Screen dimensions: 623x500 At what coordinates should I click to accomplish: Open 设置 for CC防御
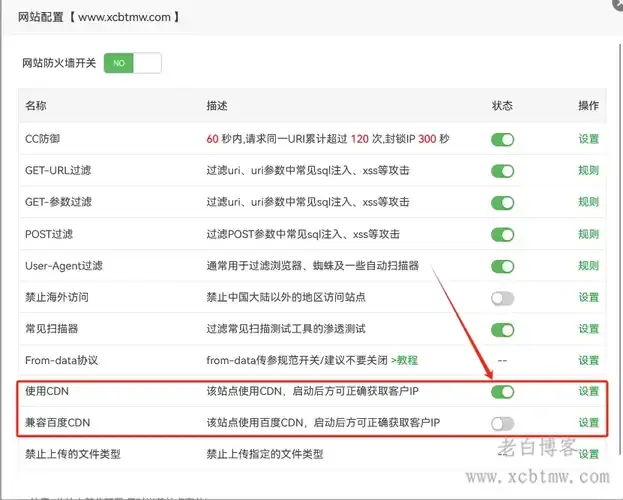(x=588, y=139)
